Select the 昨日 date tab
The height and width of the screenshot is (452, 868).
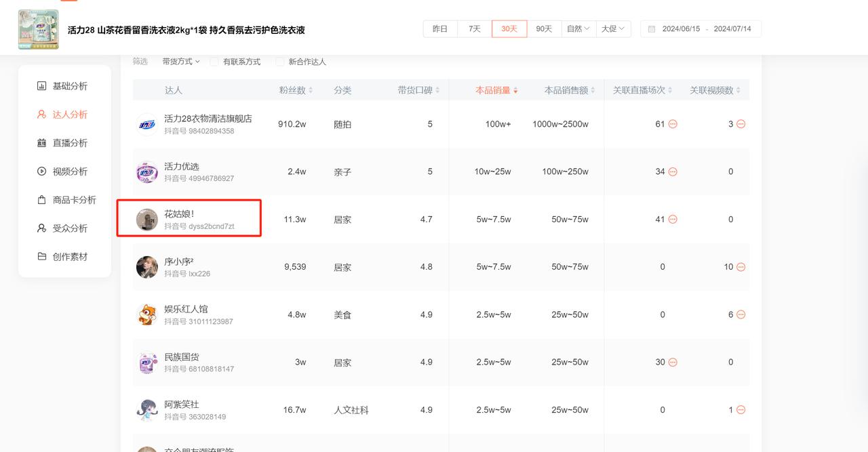[x=440, y=28]
